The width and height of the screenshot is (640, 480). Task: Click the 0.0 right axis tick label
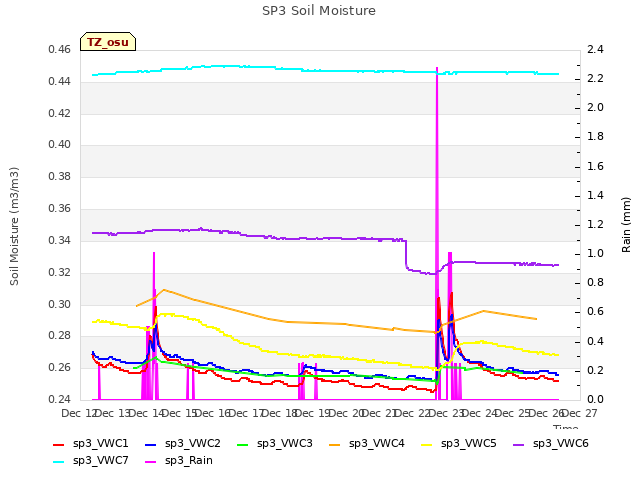[x=596, y=399]
